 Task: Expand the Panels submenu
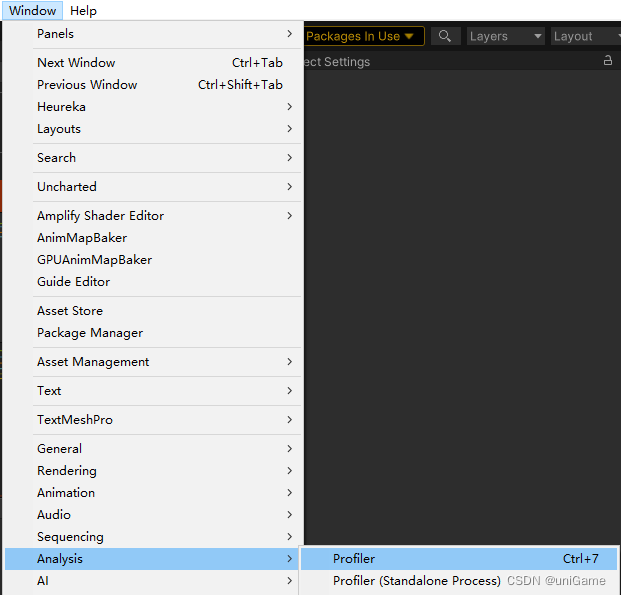[x=152, y=34]
